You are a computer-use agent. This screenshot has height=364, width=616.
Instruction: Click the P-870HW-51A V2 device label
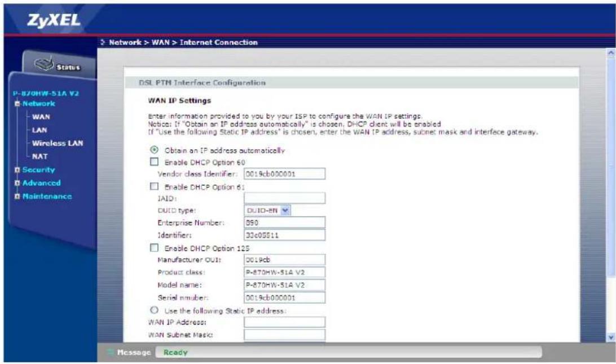click(x=46, y=94)
